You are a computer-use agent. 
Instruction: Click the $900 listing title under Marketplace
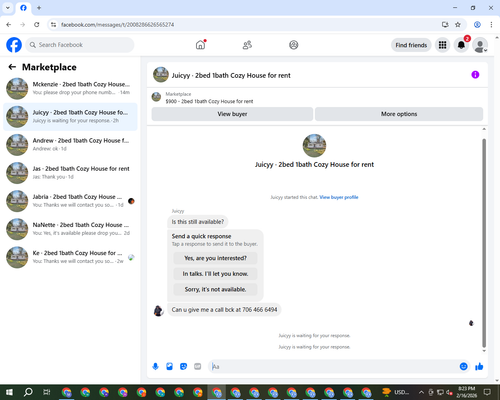click(x=209, y=101)
